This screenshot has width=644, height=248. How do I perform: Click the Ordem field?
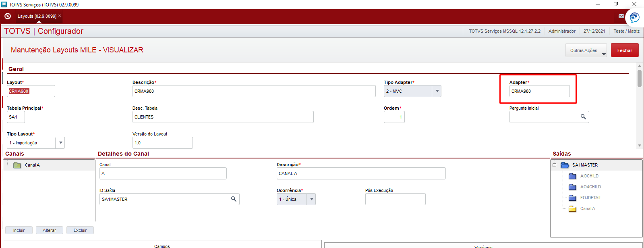pyautogui.click(x=394, y=117)
